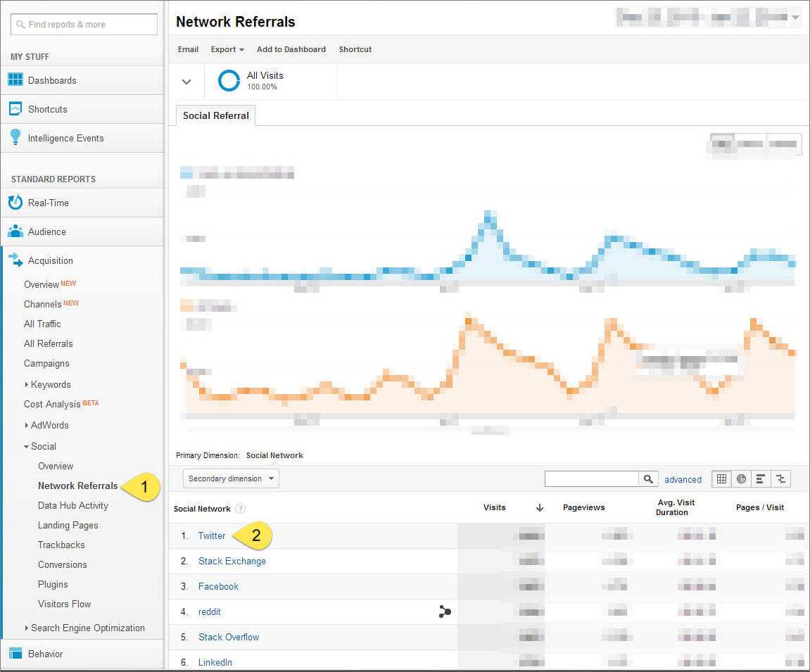Click the Intelligence Events lightbulb icon
810x672 pixels.
pyautogui.click(x=15, y=137)
